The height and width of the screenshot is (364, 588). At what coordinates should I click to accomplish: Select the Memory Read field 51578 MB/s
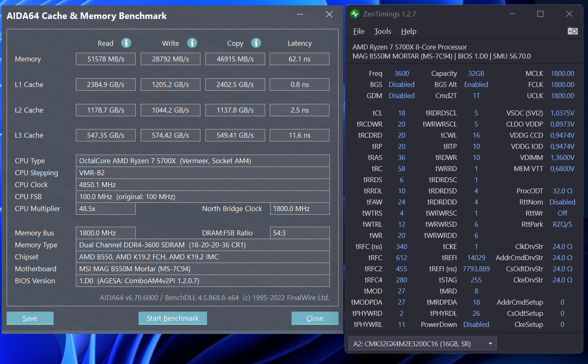coord(106,59)
